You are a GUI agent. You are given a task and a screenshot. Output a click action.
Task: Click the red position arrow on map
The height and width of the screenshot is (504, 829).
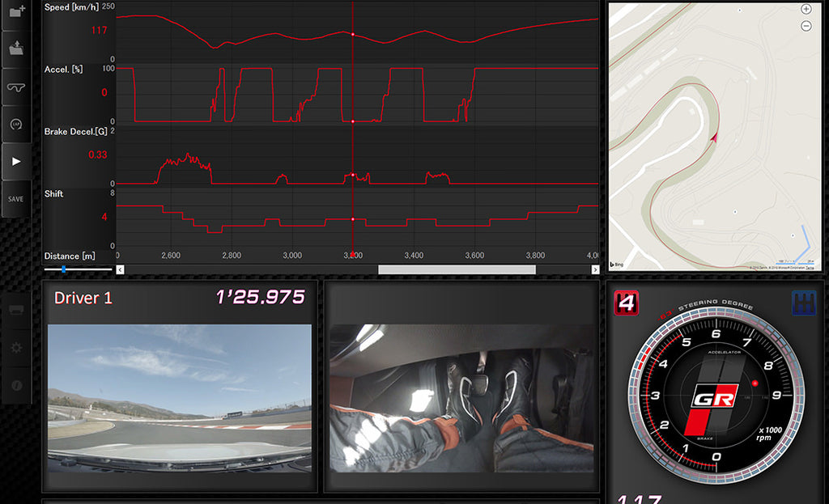click(x=714, y=138)
